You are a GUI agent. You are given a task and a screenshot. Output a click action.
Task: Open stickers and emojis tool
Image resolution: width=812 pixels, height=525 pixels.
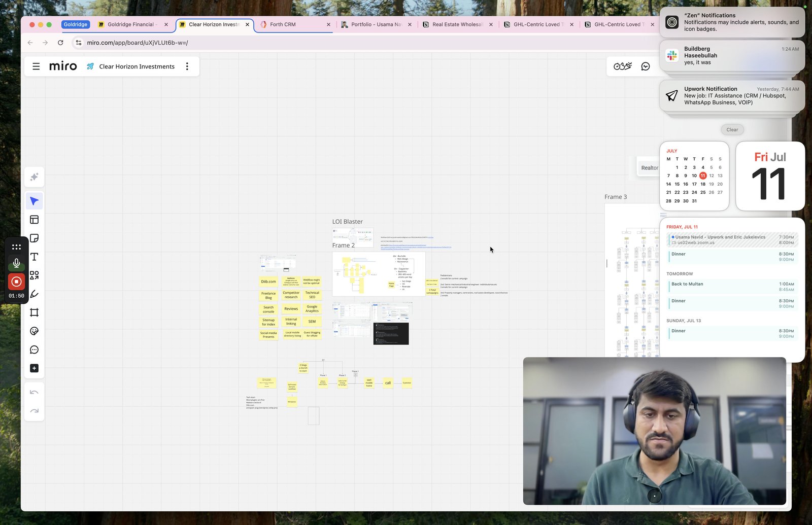(x=34, y=331)
